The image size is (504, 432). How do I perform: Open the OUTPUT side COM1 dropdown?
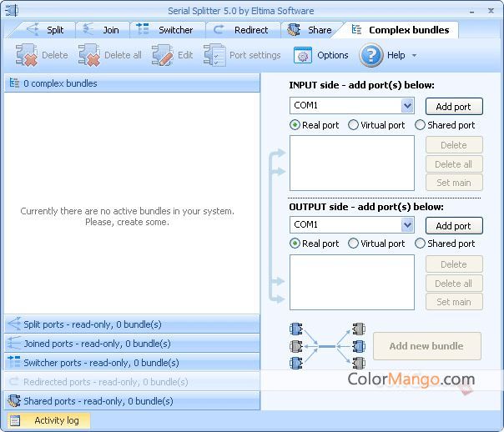pyautogui.click(x=407, y=225)
